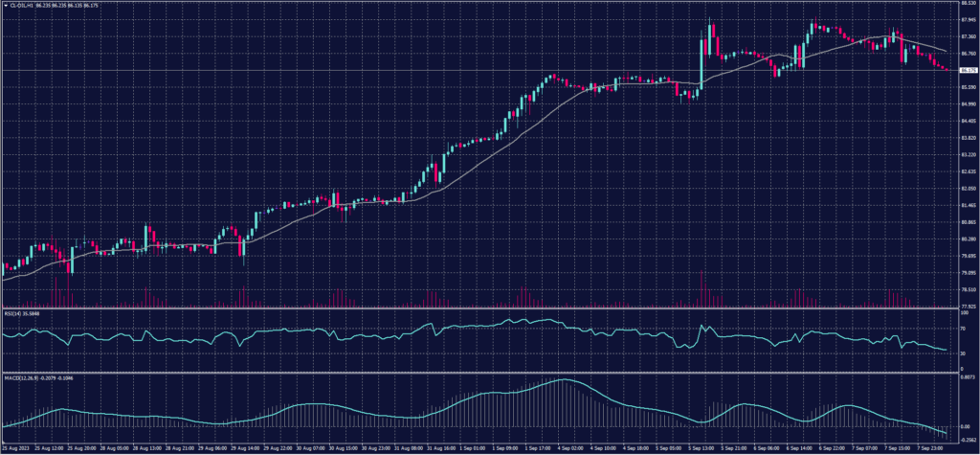This screenshot has width=980, height=455.
Task: Click the MACD 0.8073 scale label
Action: click(x=967, y=378)
